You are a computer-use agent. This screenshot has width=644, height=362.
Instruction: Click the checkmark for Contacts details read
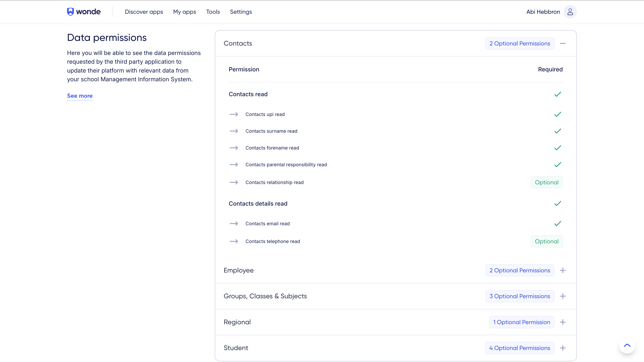point(558,204)
